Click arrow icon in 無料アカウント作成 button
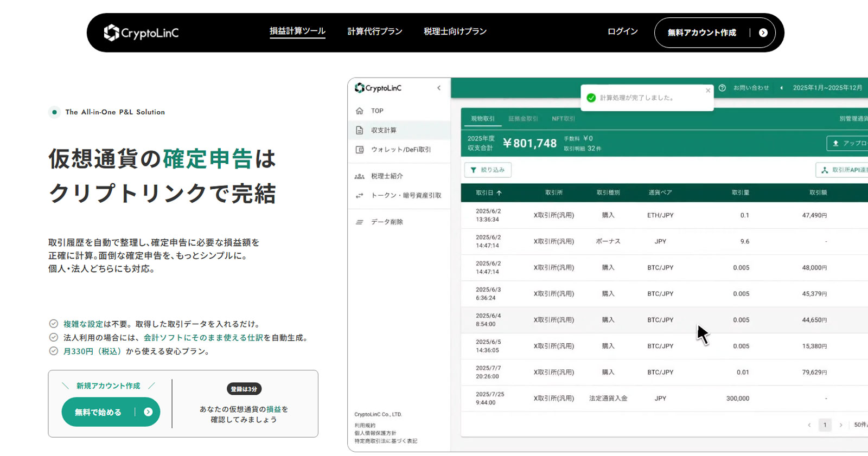 [x=763, y=33]
